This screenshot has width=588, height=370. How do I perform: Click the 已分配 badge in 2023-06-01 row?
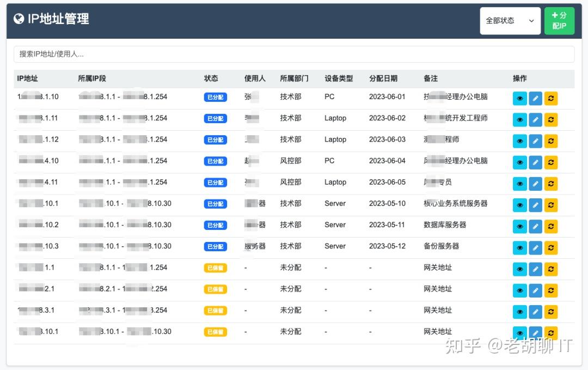215,97
